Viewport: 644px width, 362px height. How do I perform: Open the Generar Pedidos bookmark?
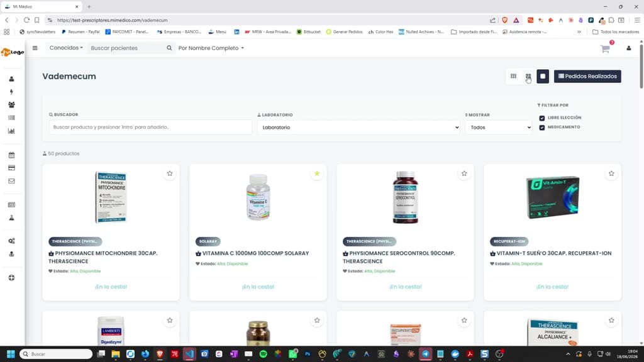(x=344, y=31)
